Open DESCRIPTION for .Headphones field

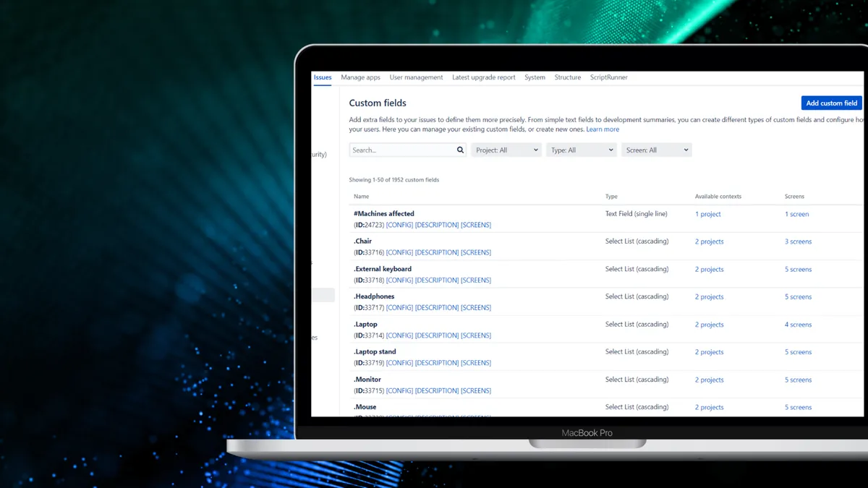click(437, 307)
